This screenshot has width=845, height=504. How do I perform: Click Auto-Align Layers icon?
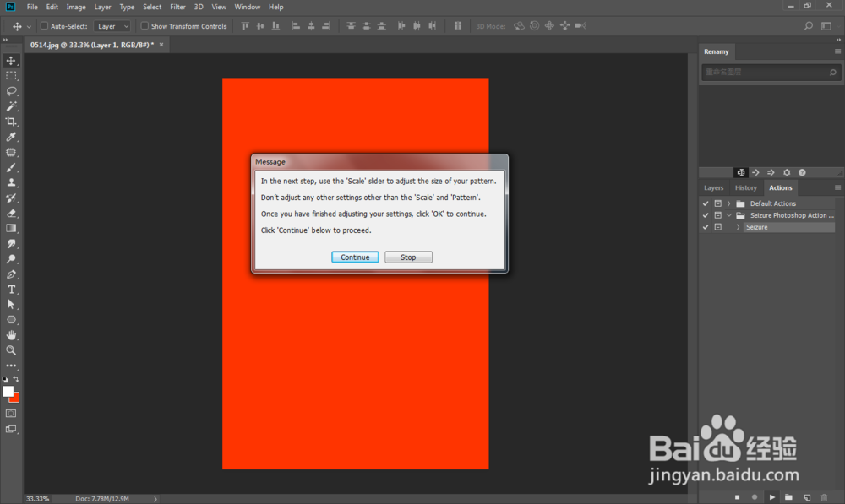click(x=457, y=26)
